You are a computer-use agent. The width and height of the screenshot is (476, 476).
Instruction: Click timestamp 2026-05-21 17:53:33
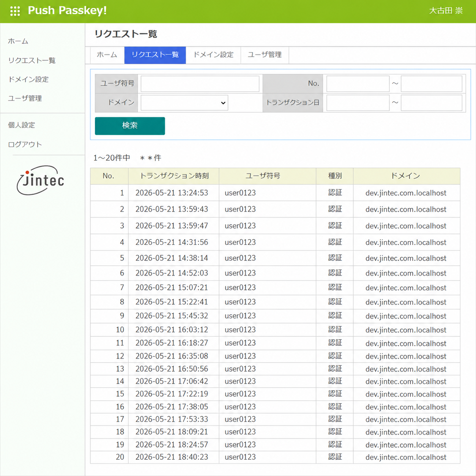172,419
